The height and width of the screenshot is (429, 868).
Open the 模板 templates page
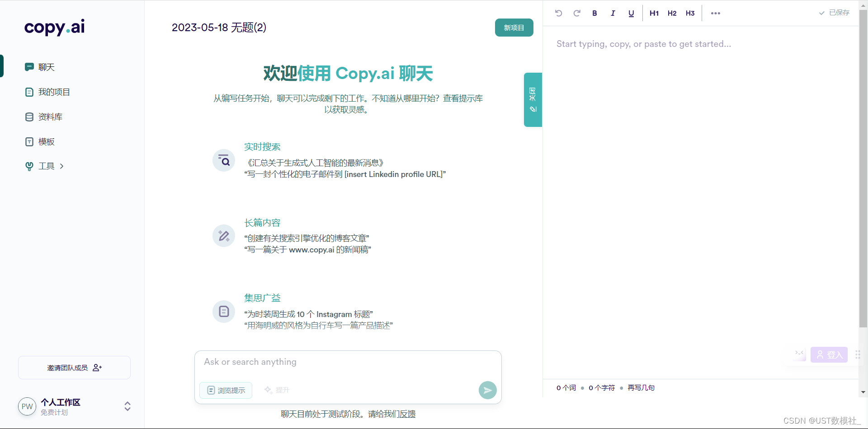[40, 142]
